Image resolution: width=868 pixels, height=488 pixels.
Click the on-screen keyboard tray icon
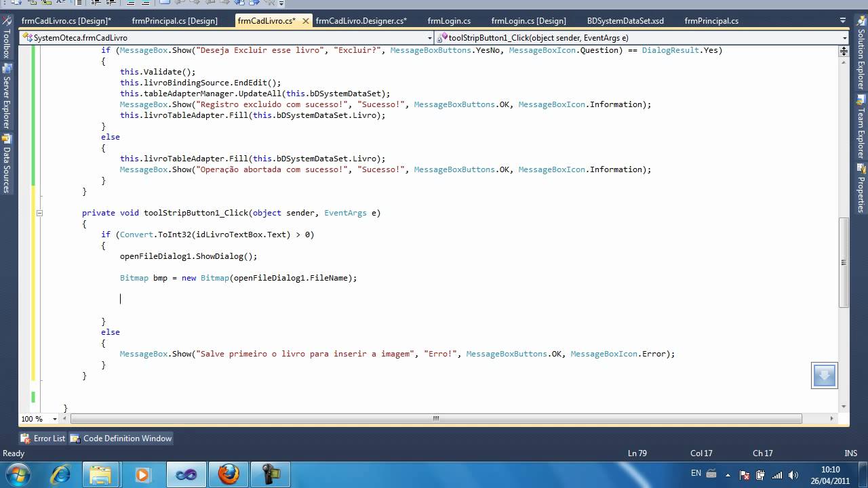click(711, 474)
